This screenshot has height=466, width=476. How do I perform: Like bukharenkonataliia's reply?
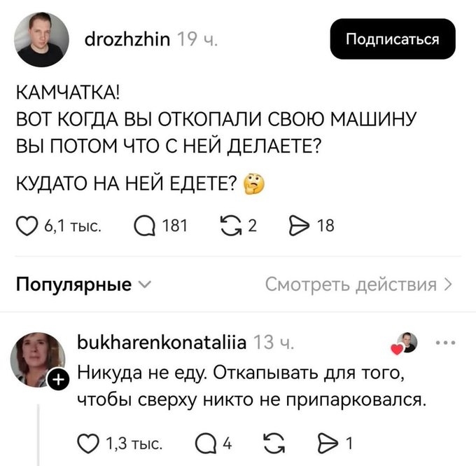tap(89, 442)
